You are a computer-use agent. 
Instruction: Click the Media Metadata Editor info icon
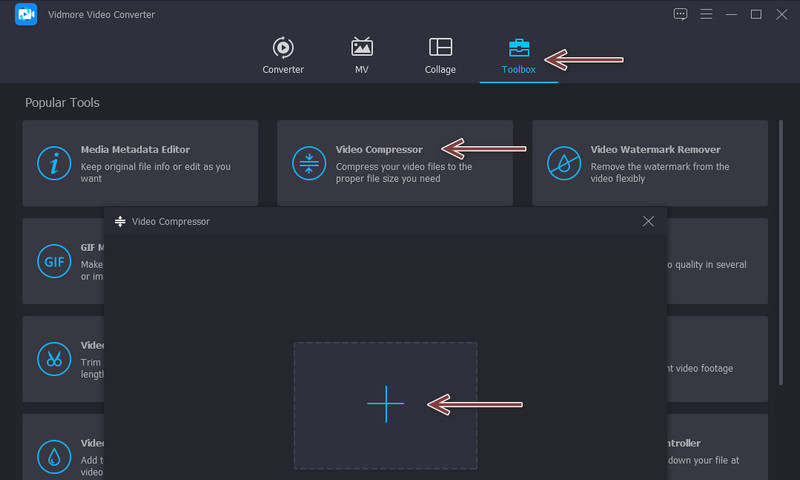point(53,163)
